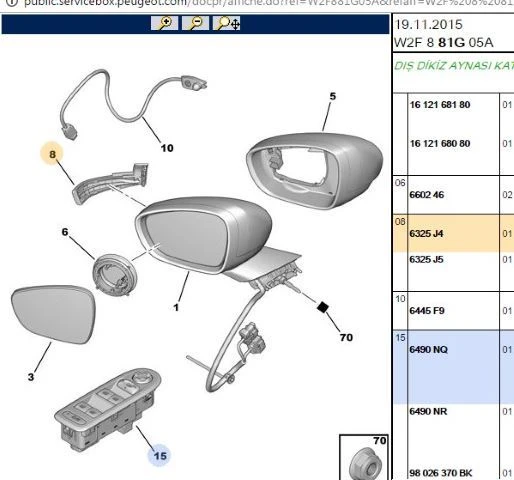
Task: Select callout number 15 near window switch
Action: [160, 455]
